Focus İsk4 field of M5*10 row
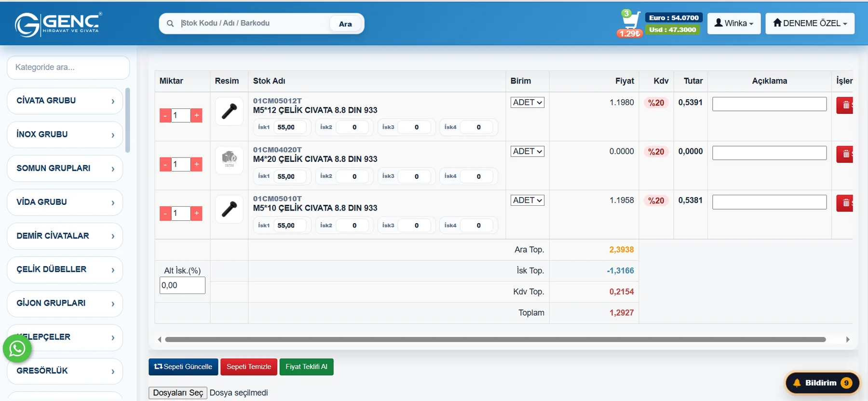 [x=477, y=225]
